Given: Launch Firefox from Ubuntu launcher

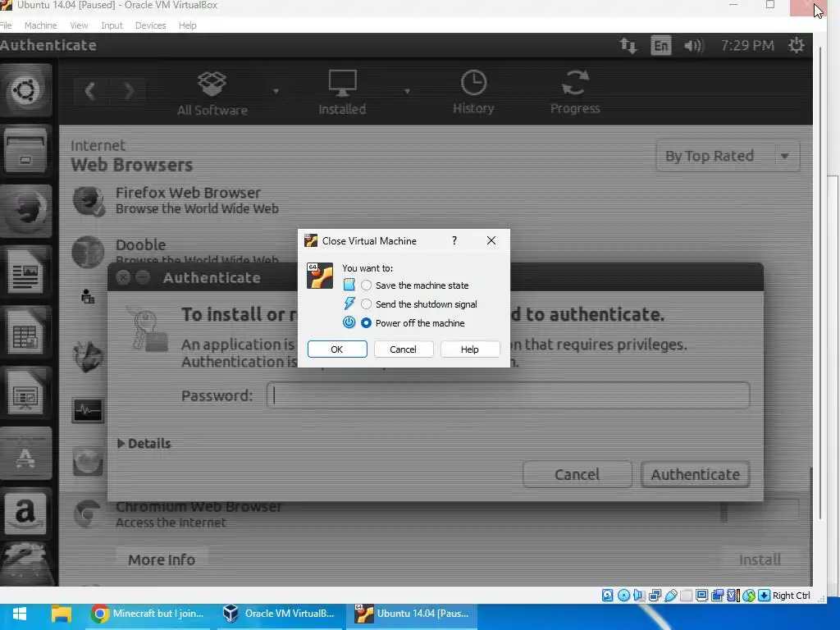Looking at the screenshot, I should (25, 211).
